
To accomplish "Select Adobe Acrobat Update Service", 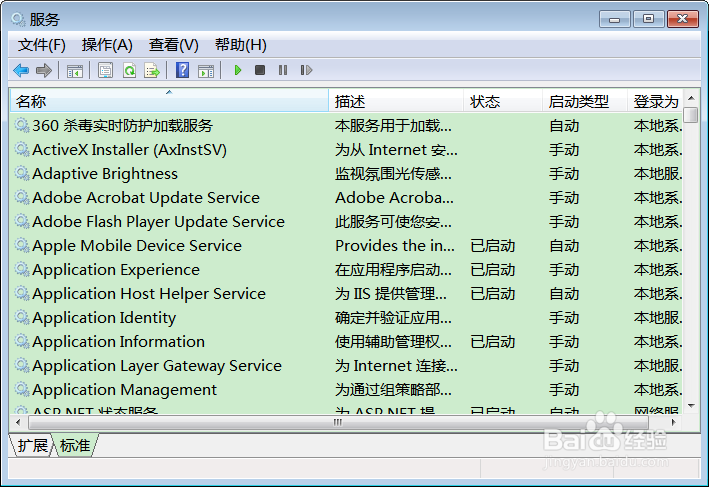I will [x=146, y=197].
